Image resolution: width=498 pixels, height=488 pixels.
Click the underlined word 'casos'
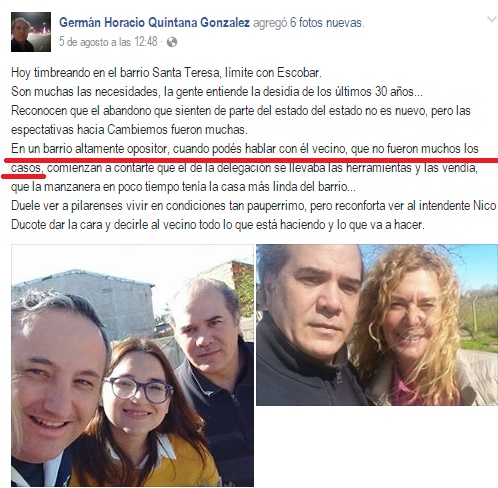pyautogui.click(x=27, y=168)
